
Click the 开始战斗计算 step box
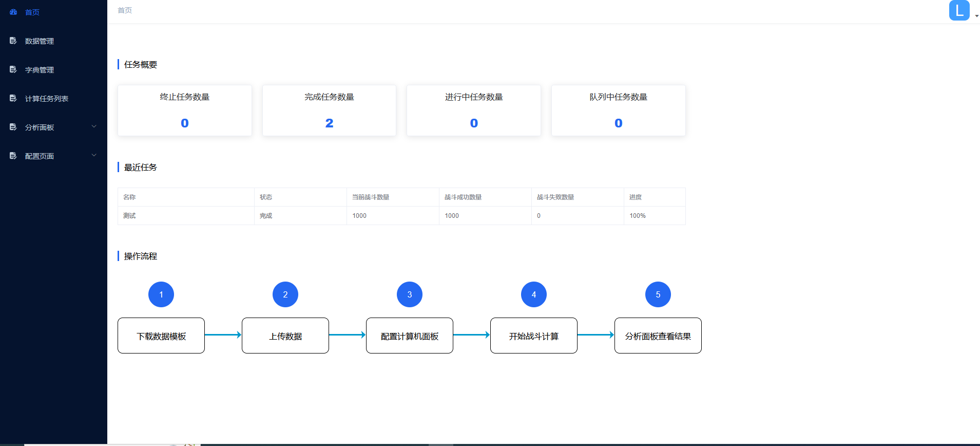coord(534,336)
